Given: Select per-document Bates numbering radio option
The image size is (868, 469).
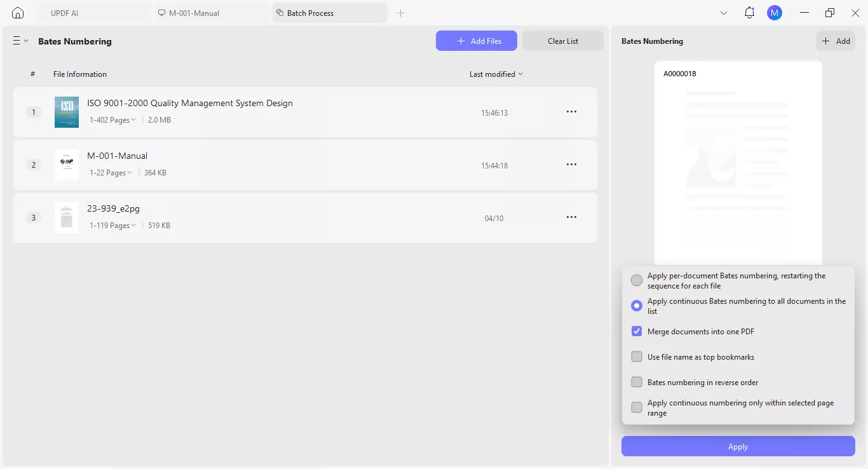Looking at the screenshot, I should click(637, 280).
